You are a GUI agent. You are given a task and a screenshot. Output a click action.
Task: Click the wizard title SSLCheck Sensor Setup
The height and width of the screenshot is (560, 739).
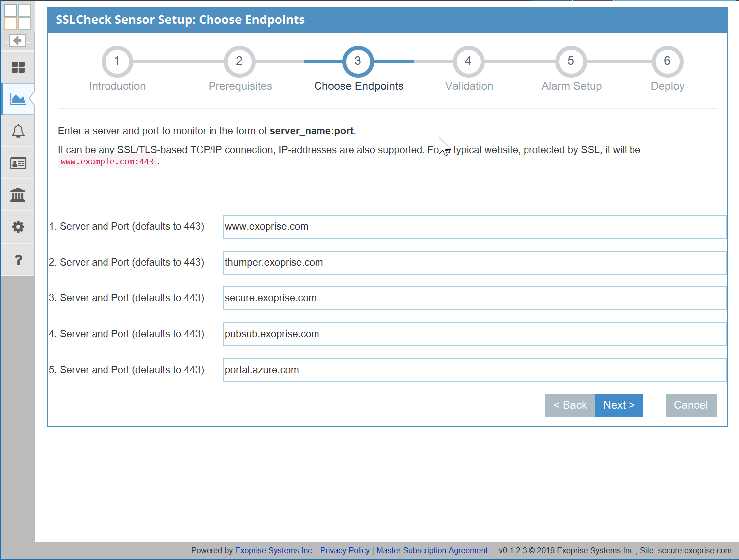pyautogui.click(x=180, y=20)
